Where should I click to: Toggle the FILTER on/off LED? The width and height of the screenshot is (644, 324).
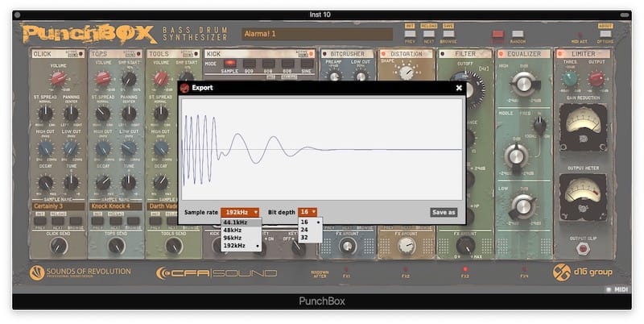[x=442, y=54]
